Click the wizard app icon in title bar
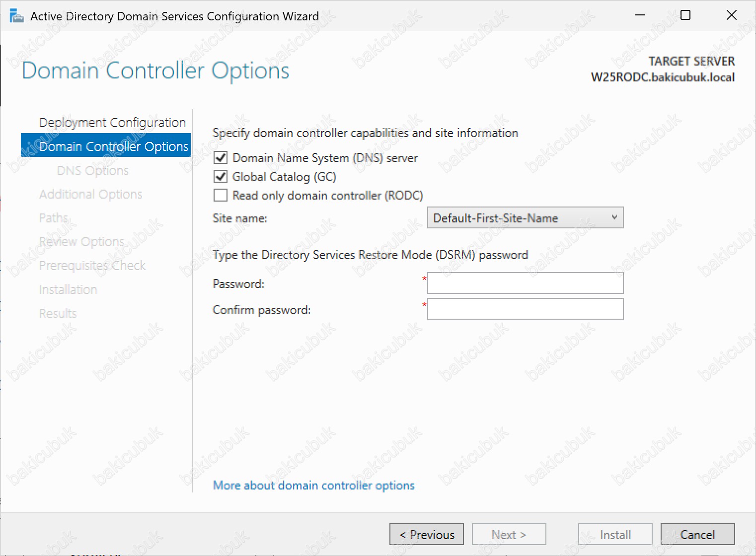 tap(17, 16)
